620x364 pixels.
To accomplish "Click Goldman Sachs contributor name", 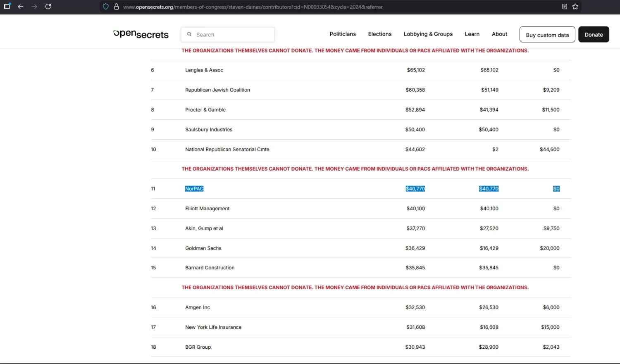I will click(203, 248).
